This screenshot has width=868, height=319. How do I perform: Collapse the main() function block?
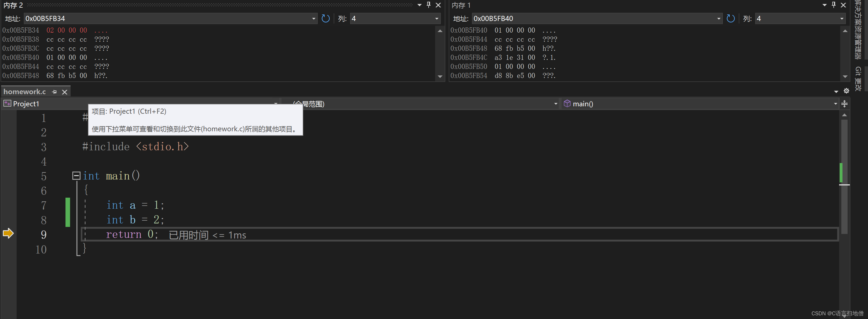point(76,175)
